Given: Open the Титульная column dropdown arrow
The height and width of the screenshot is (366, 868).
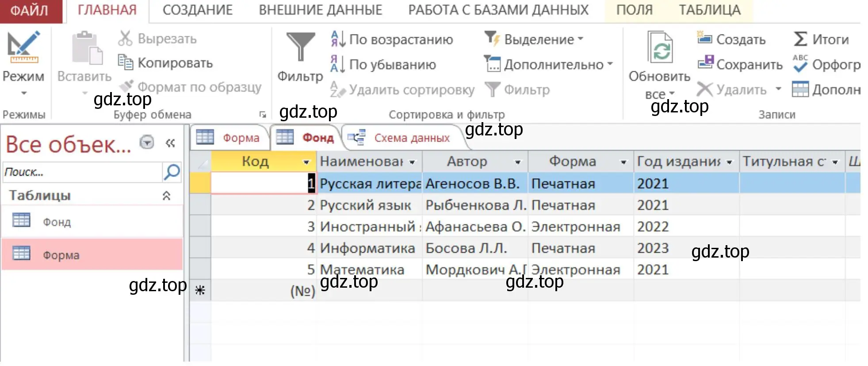Looking at the screenshot, I should click(835, 162).
